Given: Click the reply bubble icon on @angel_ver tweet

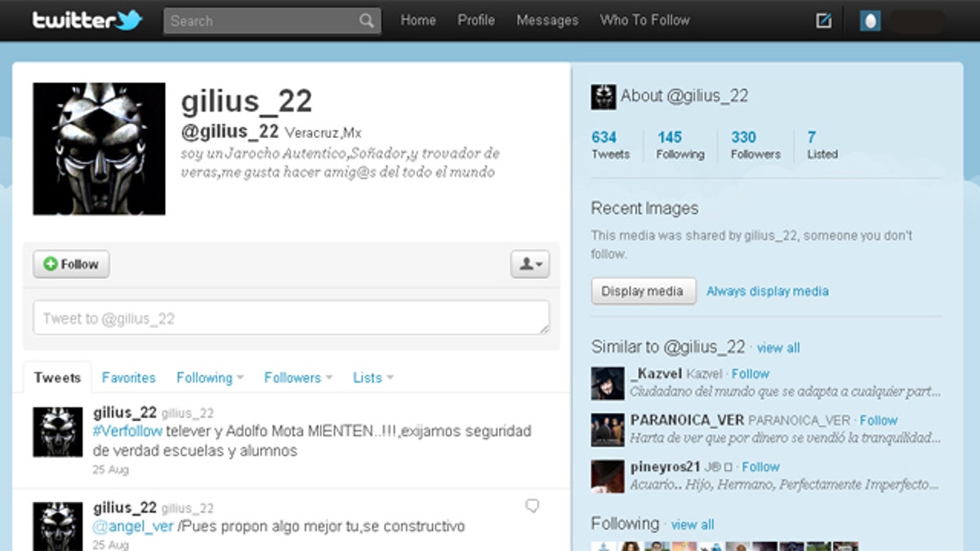Looking at the screenshot, I should point(532,506).
